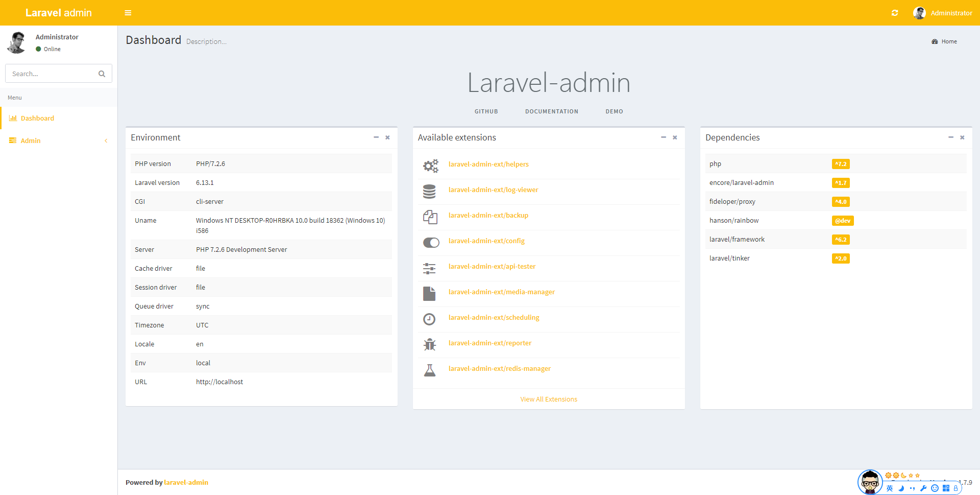Close the Environment panel
The height and width of the screenshot is (495, 980).
(387, 137)
